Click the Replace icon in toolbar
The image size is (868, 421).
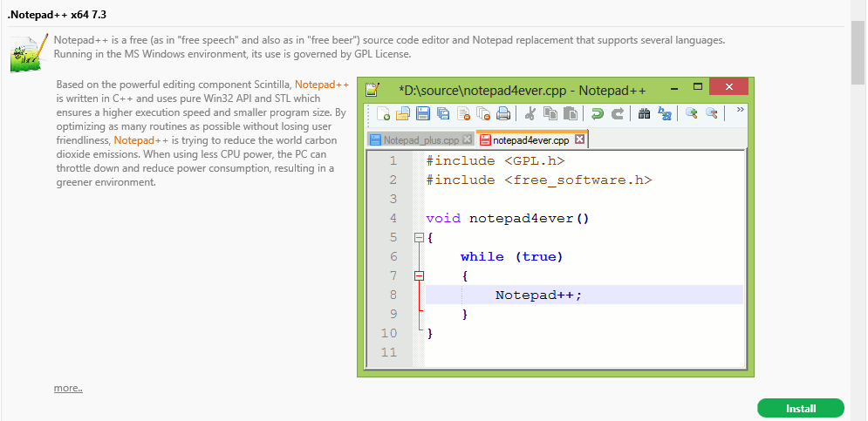coord(664,113)
